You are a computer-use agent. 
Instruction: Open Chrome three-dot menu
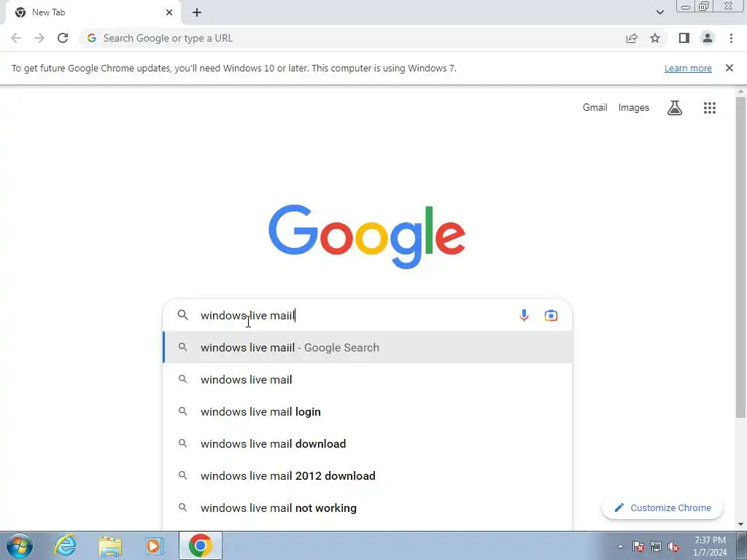(x=731, y=38)
